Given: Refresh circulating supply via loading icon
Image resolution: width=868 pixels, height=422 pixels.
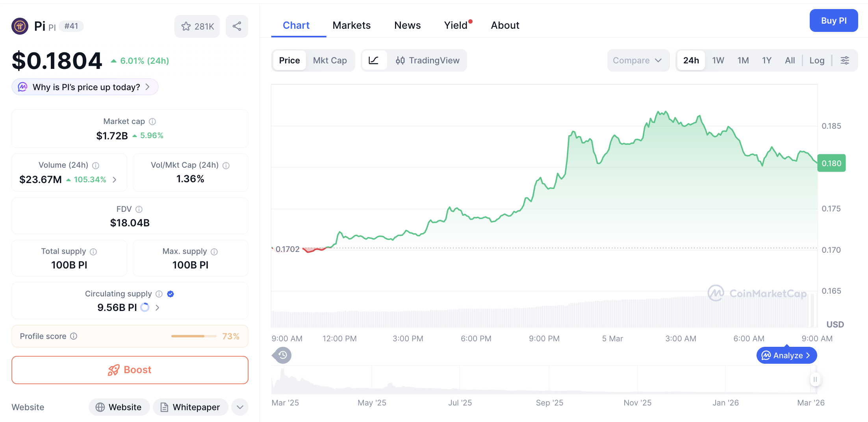Looking at the screenshot, I should click(x=145, y=307).
